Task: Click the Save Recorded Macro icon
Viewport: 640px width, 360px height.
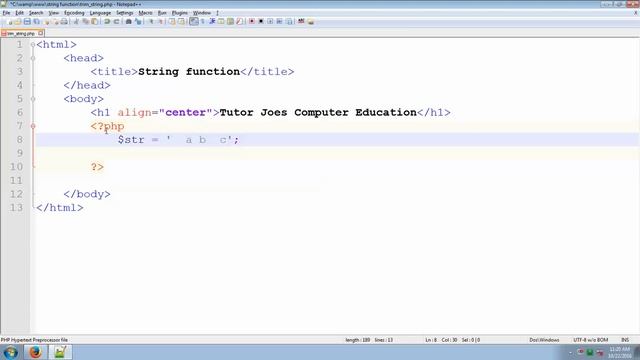Action: click(289, 21)
